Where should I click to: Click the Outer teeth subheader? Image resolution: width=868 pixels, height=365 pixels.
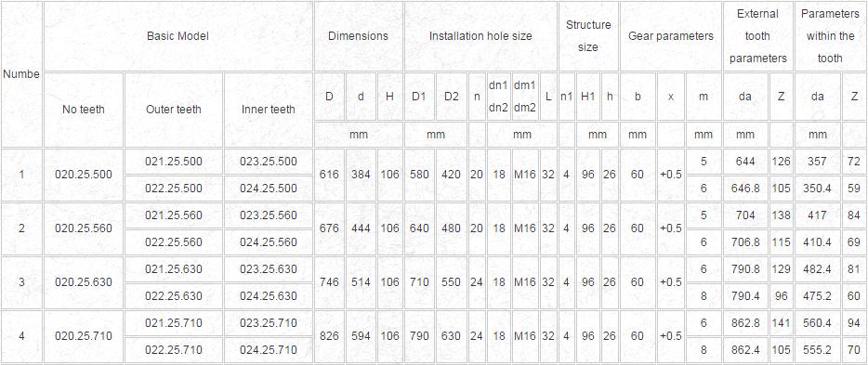pyautogui.click(x=174, y=110)
